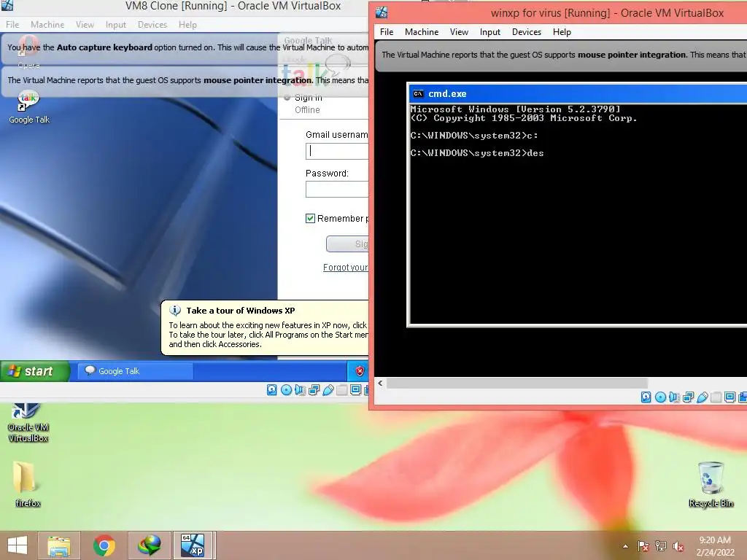
Task: Click display indicator in winxp VM status bar
Action: 729,397
